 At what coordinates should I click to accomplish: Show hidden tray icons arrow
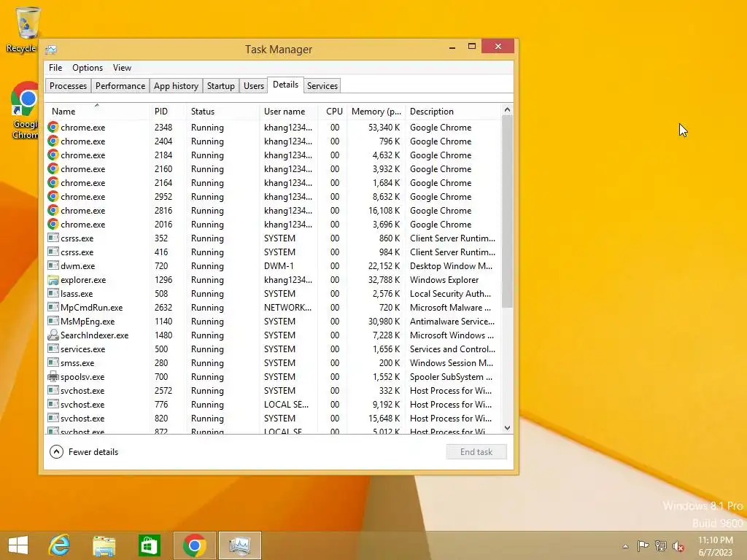click(x=625, y=546)
